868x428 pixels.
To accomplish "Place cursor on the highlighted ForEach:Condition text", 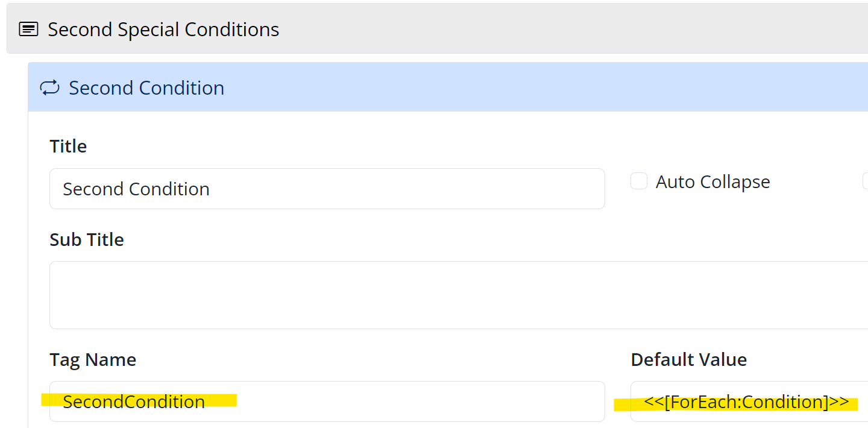I will (746, 402).
